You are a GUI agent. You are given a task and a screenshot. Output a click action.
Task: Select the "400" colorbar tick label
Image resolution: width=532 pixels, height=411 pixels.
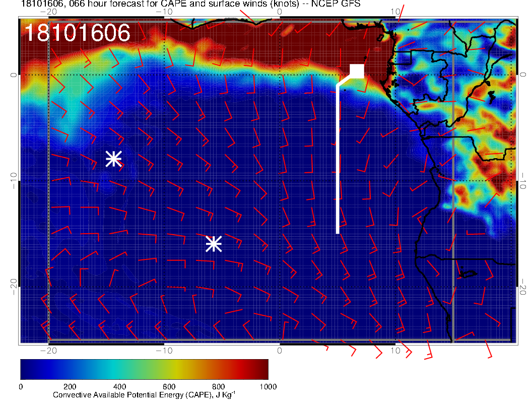(119, 386)
